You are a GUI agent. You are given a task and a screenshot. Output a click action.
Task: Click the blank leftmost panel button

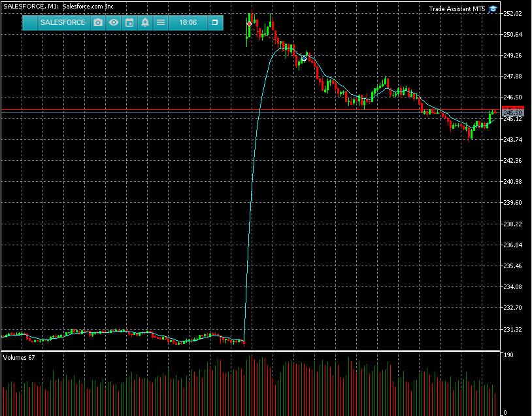pos(30,22)
